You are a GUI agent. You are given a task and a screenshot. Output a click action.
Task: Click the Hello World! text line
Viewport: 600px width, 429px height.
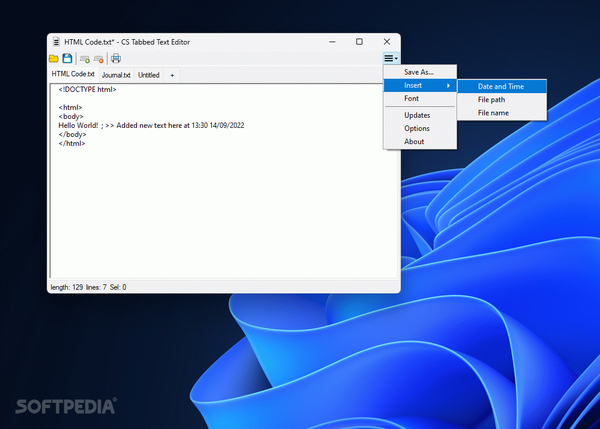151,126
